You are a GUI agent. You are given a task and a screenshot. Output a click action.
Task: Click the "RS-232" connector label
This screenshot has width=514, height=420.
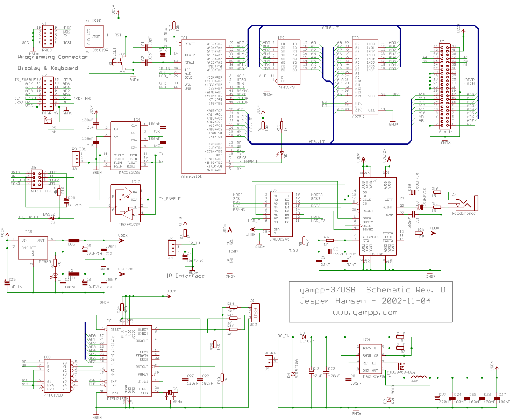(x=79, y=149)
